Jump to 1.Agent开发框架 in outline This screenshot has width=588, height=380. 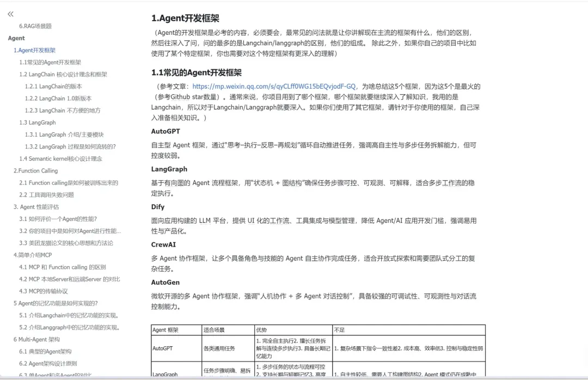34,50
